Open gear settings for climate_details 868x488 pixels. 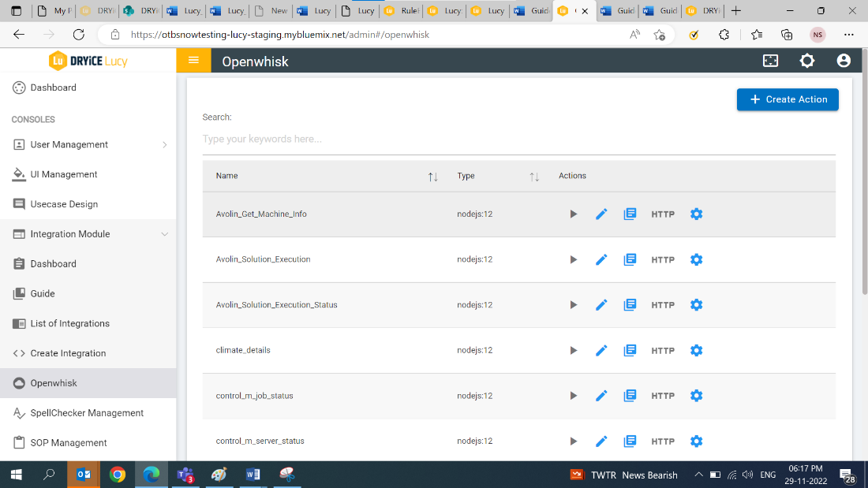697,350
